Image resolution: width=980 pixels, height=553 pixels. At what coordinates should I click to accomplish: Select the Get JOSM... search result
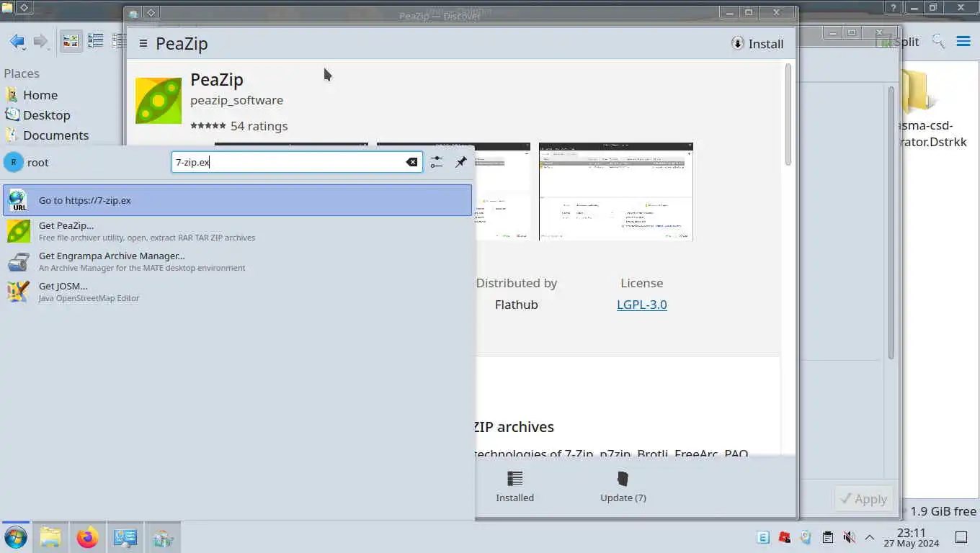pos(237,291)
